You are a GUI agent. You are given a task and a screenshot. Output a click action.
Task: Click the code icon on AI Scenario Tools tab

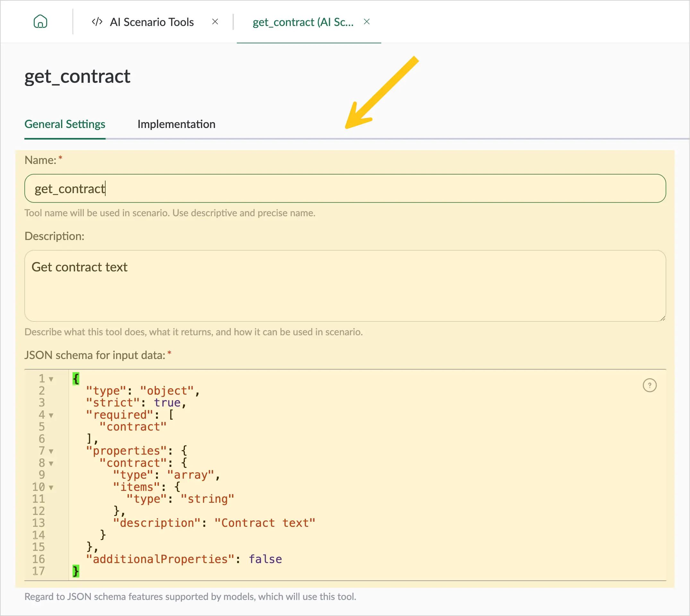(97, 22)
